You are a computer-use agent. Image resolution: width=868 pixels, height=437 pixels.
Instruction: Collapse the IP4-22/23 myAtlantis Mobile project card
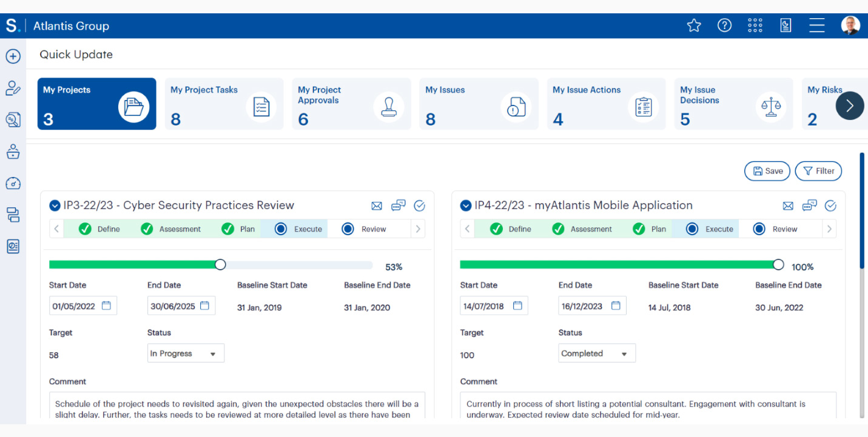pos(466,205)
